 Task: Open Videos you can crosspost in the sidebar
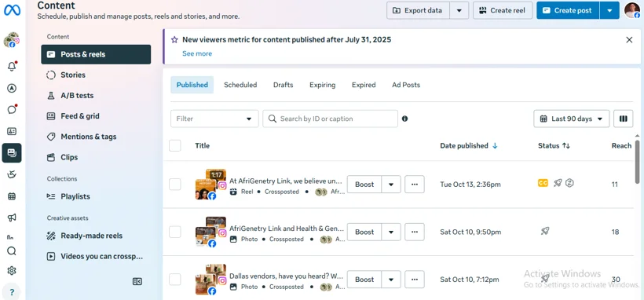[96, 257]
